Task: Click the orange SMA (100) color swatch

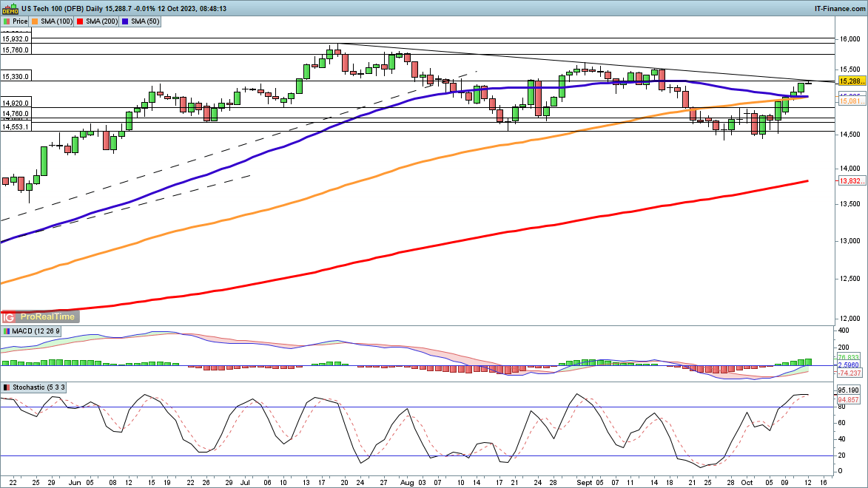Action: tap(35, 21)
